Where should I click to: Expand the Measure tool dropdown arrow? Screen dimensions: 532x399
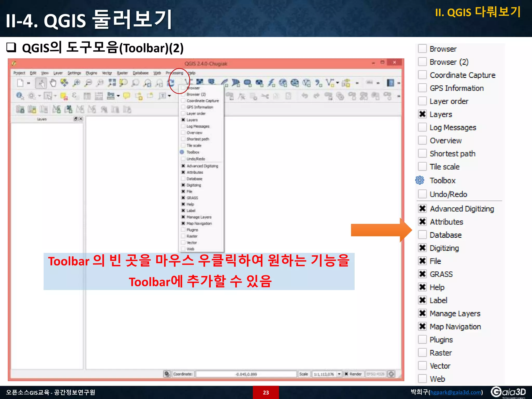(118, 96)
